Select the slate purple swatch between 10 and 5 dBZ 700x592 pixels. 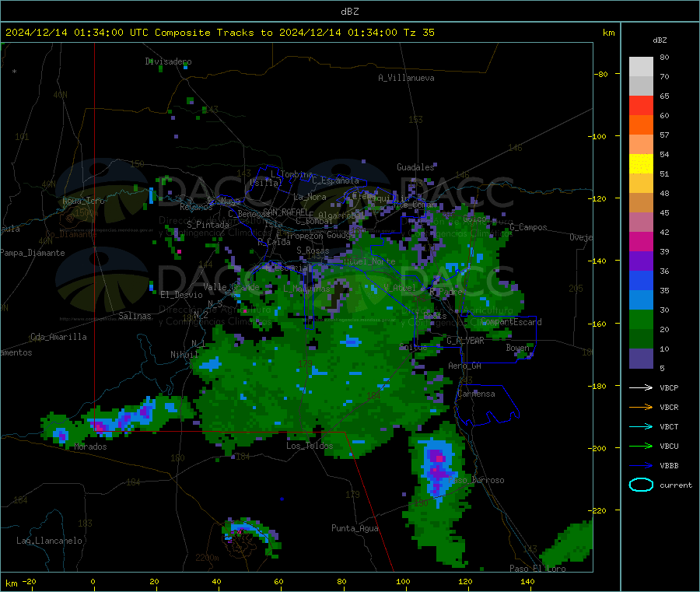(x=641, y=359)
